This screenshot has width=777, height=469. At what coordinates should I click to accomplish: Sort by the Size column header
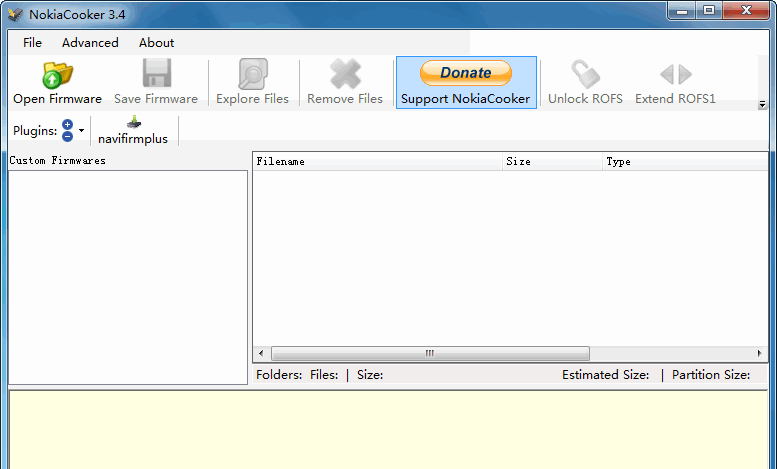[553, 162]
